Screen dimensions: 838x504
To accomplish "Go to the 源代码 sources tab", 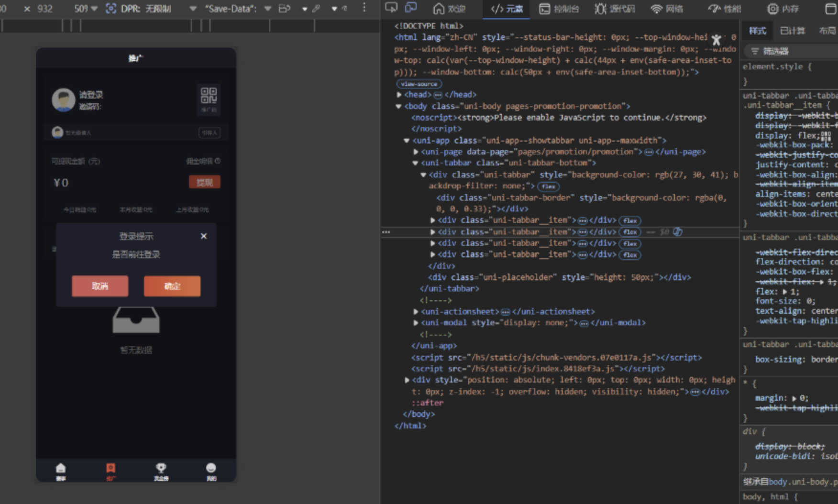I will pyautogui.click(x=615, y=9).
